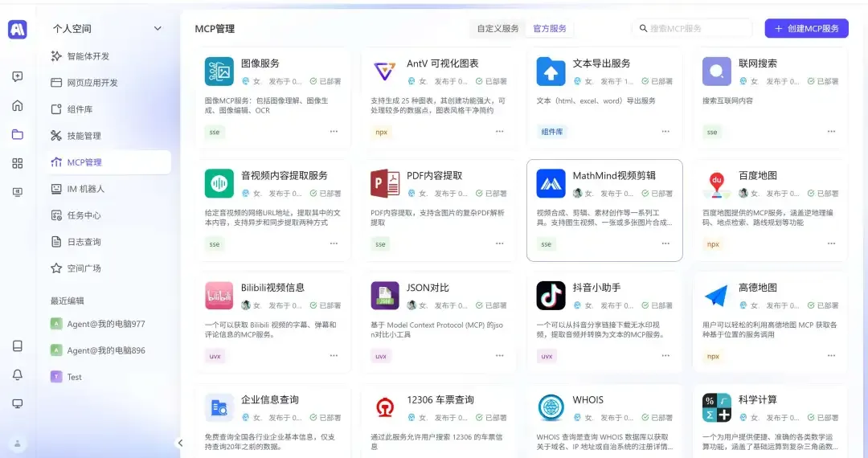The height and width of the screenshot is (458, 868).
Task: Open the WHOIS globe icon
Action: click(551, 407)
